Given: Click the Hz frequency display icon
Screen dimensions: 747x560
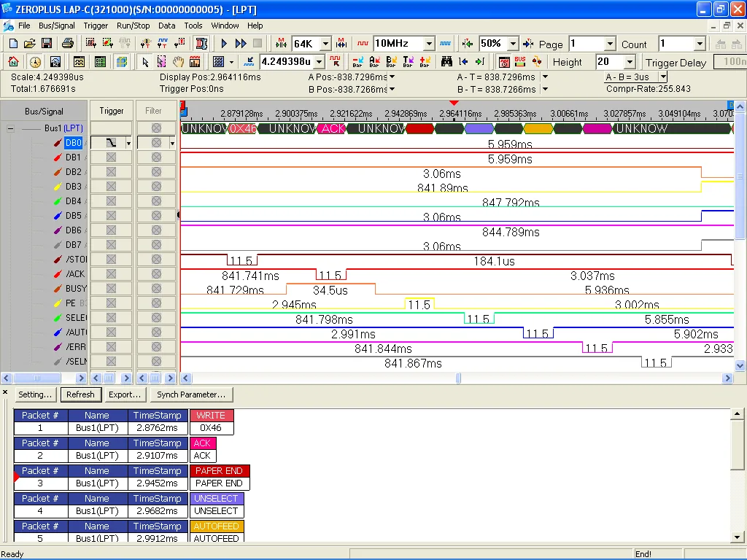Looking at the screenshot, I should click(x=55, y=62).
